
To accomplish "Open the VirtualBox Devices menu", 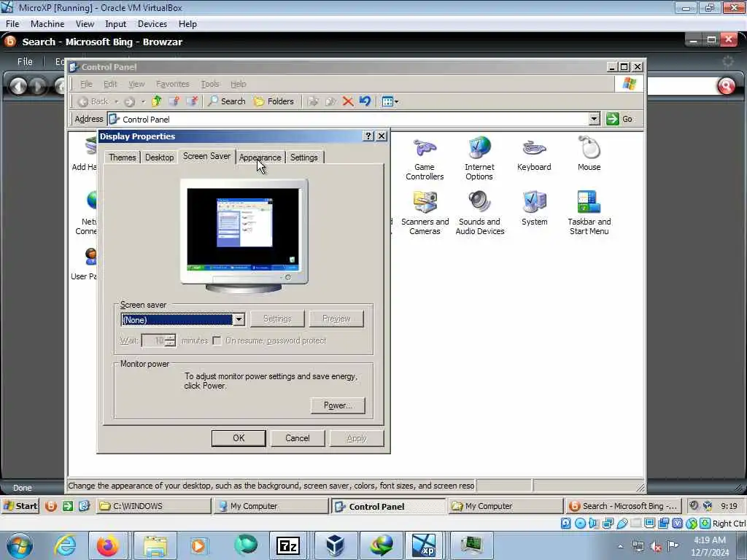I will click(x=152, y=24).
